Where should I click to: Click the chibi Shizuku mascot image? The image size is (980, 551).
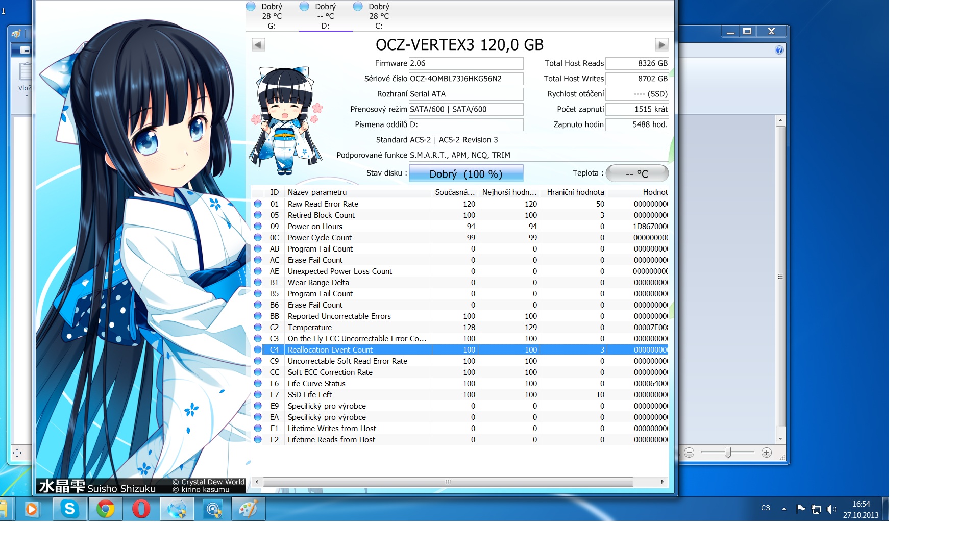286,120
